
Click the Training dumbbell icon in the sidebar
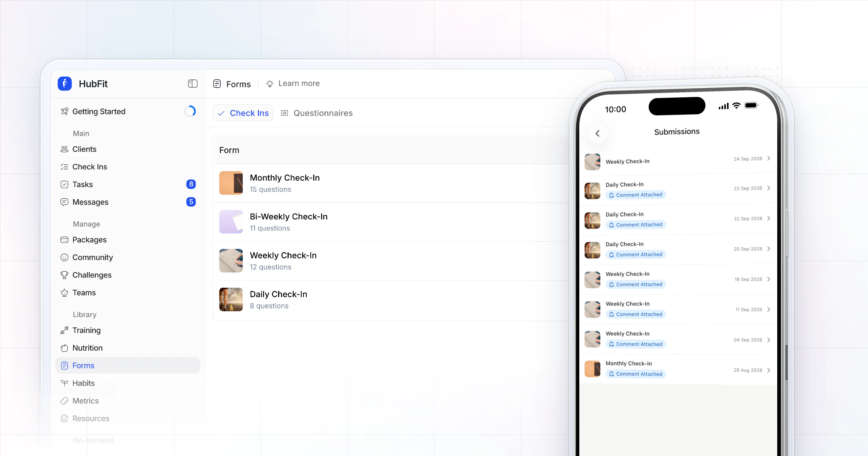click(64, 330)
